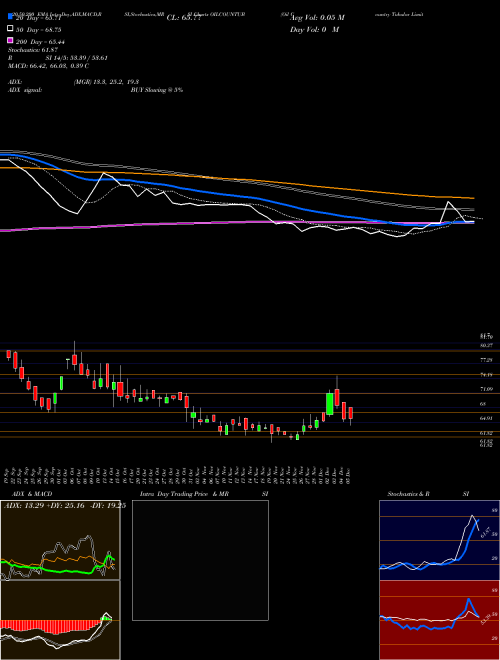
Task: Click the '(MGR) 13.3, 25.2, 19.3' ADX values
Action: (x=106, y=82)
